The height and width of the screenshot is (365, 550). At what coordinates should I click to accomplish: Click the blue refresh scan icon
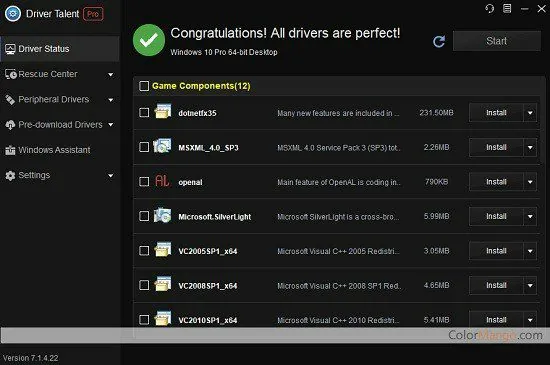pyautogui.click(x=439, y=41)
